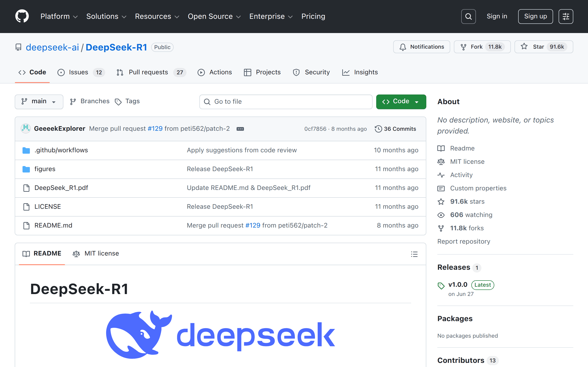
Task: Open the appearance settings icon at top right
Action: coord(566,16)
